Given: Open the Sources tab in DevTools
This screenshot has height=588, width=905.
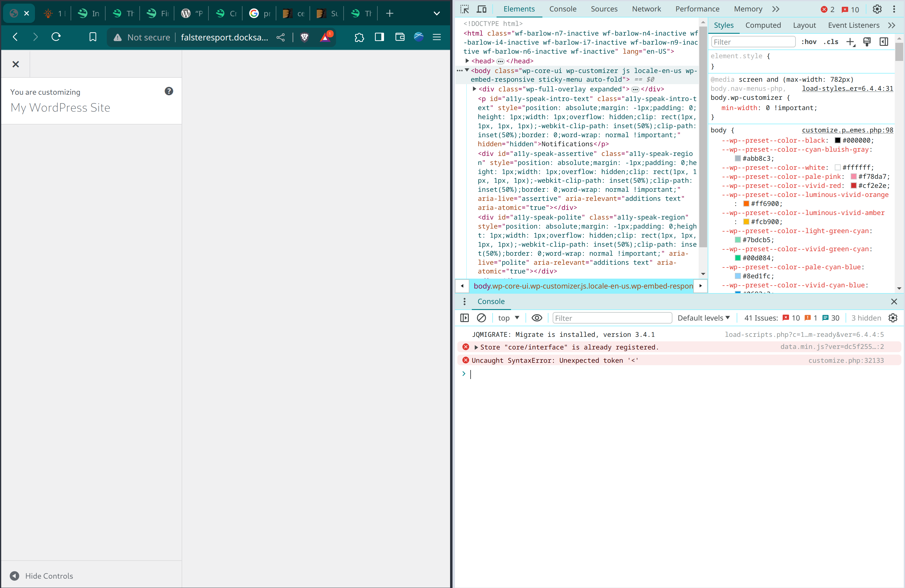Looking at the screenshot, I should click(604, 9).
